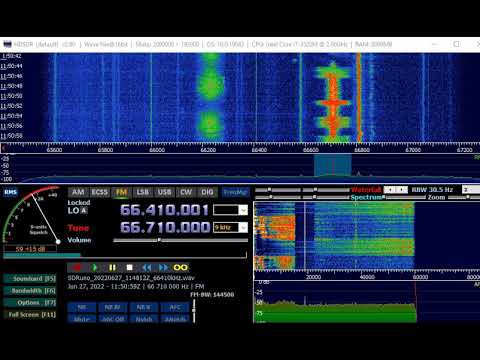This screenshot has height=360, width=480.
Task: Click the S9 +15 dB level readout
Action: click(30, 249)
